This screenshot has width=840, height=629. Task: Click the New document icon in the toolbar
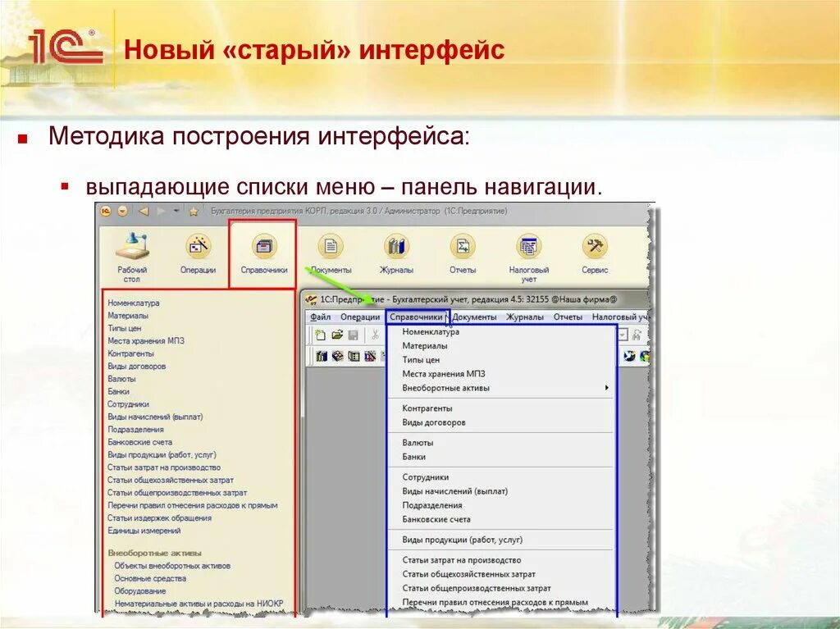(x=319, y=335)
